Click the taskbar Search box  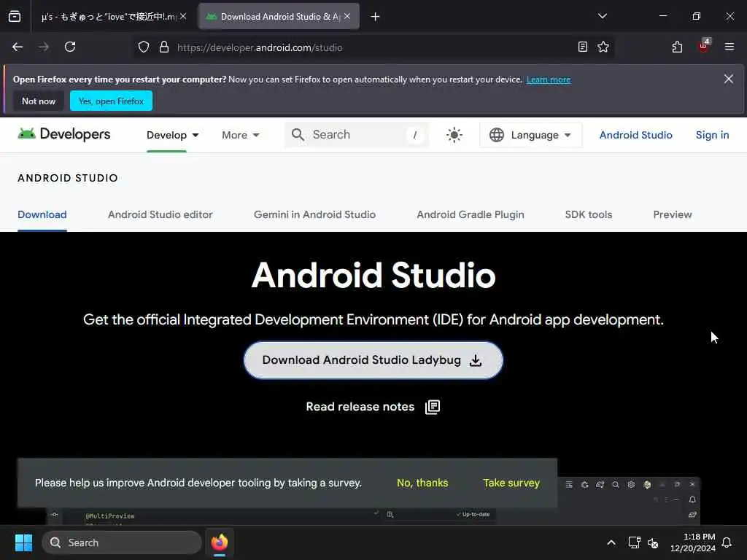coord(122,542)
